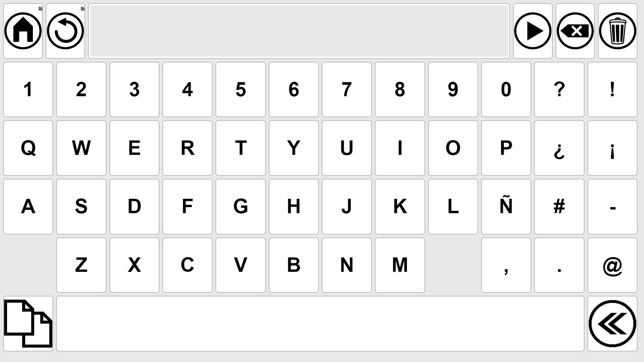The height and width of the screenshot is (362, 644).
Task: Tap the letter G key
Action: (x=240, y=206)
